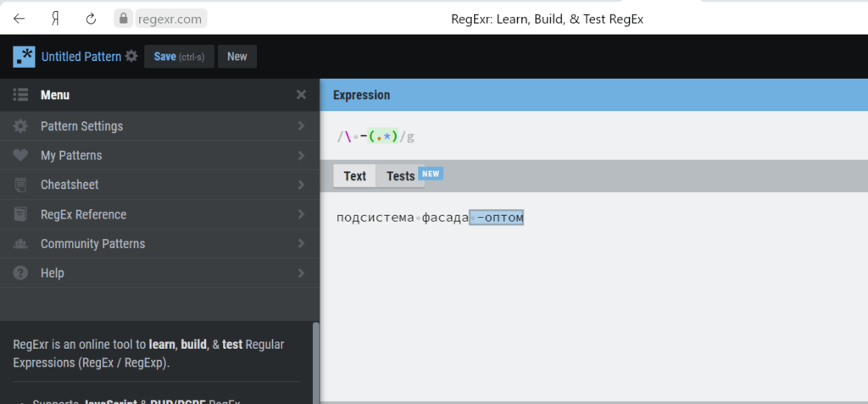Click the RegExr logo icon
This screenshot has width=868, height=404.
pyautogui.click(x=24, y=57)
